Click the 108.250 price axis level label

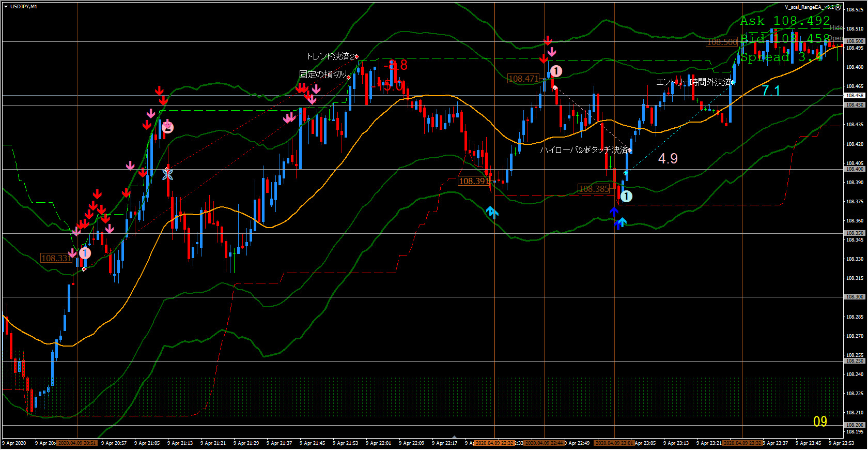[855, 361]
